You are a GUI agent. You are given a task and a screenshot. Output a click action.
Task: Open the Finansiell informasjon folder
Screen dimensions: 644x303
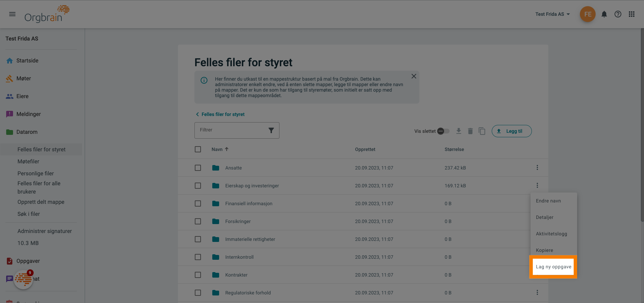click(x=249, y=203)
